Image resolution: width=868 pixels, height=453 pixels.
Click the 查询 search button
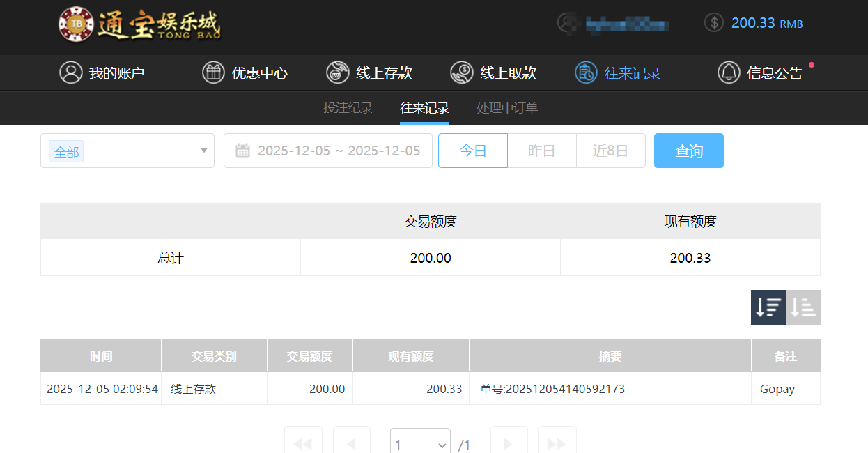click(x=688, y=150)
